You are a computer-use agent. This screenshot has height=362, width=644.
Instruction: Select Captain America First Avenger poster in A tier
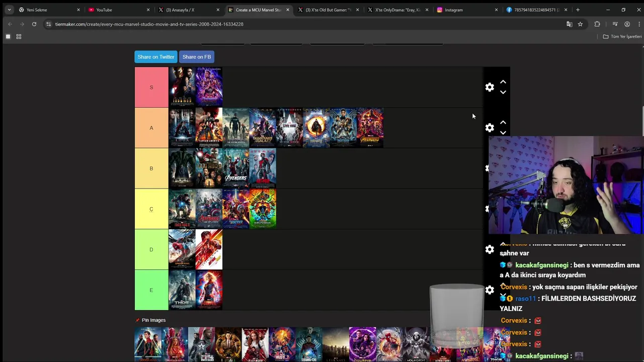click(x=209, y=128)
